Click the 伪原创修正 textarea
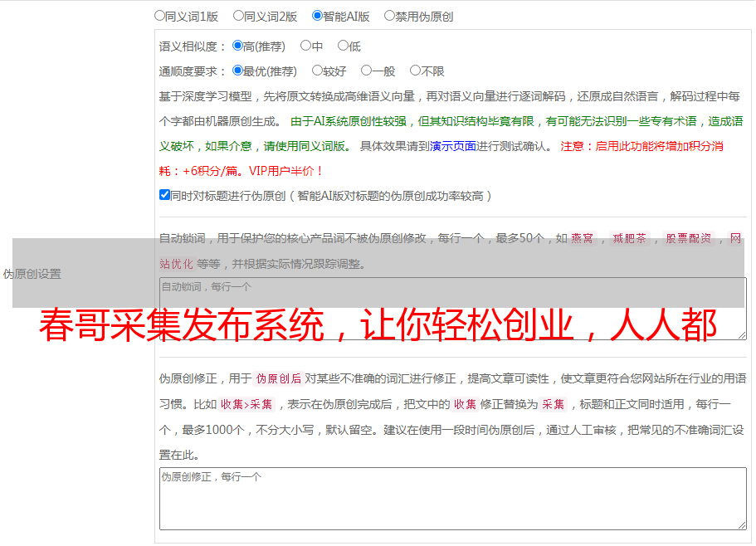This screenshot has height=546, width=756. coord(453,499)
